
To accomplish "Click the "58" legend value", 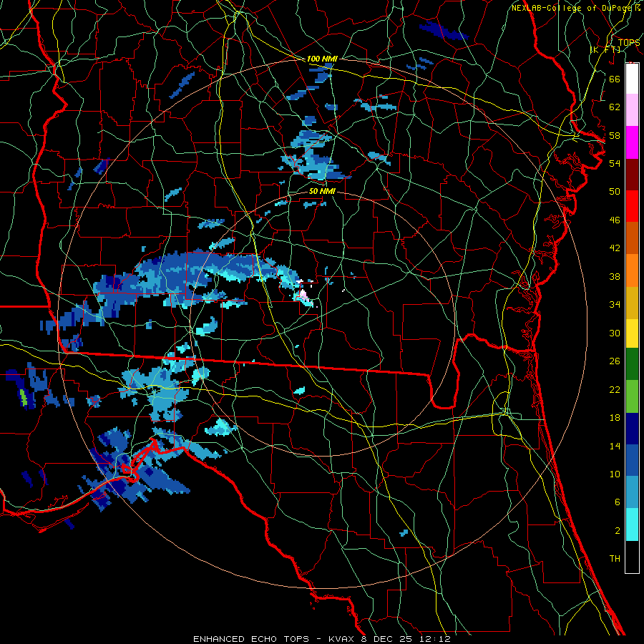I will click(x=615, y=135).
